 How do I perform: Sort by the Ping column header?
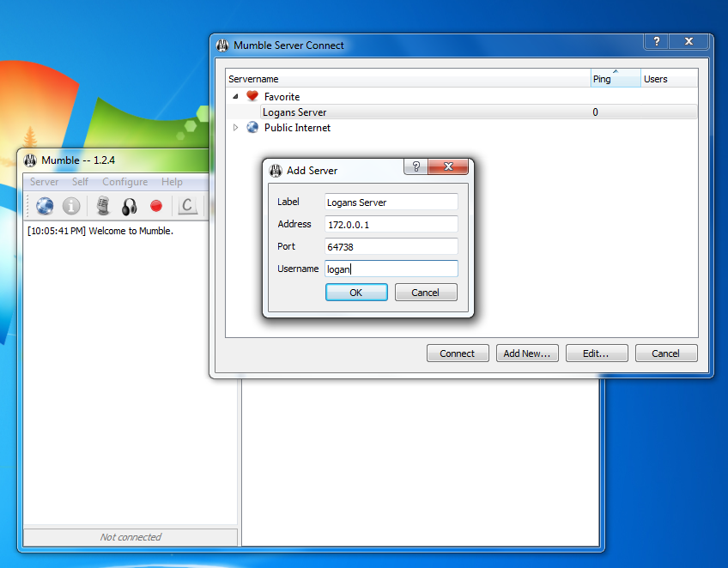point(616,78)
